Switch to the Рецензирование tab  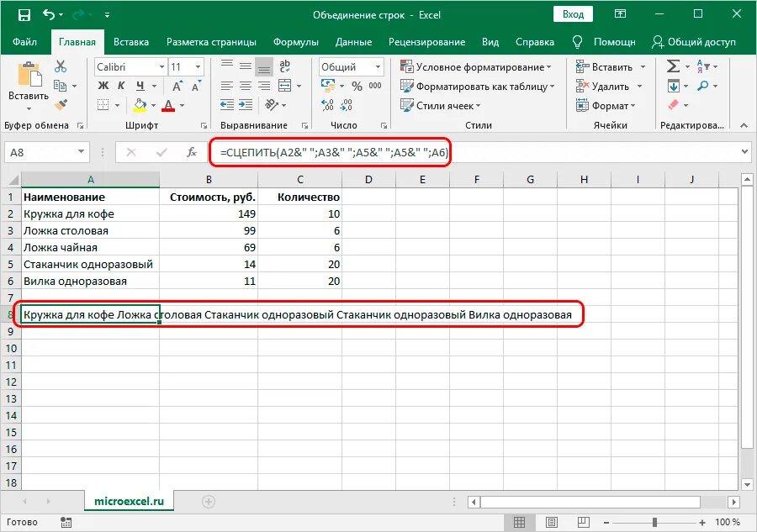pos(426,42)
